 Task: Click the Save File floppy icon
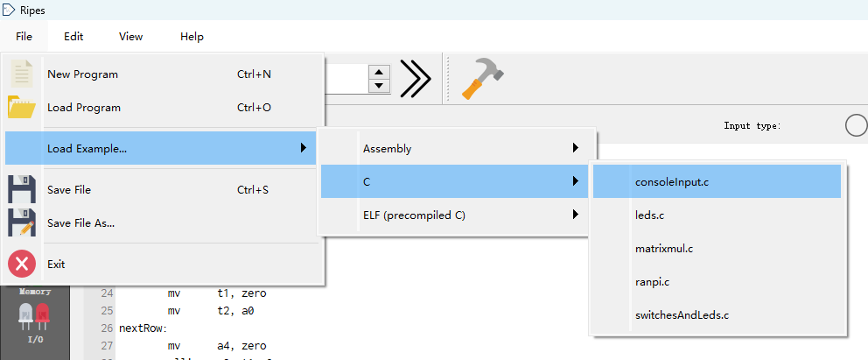coord(22,190)
